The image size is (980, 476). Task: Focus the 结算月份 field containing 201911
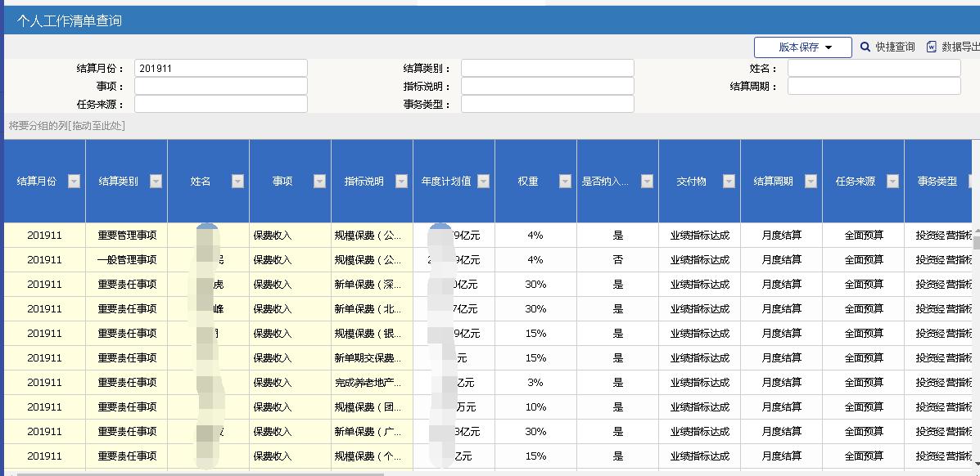(221, 69)
